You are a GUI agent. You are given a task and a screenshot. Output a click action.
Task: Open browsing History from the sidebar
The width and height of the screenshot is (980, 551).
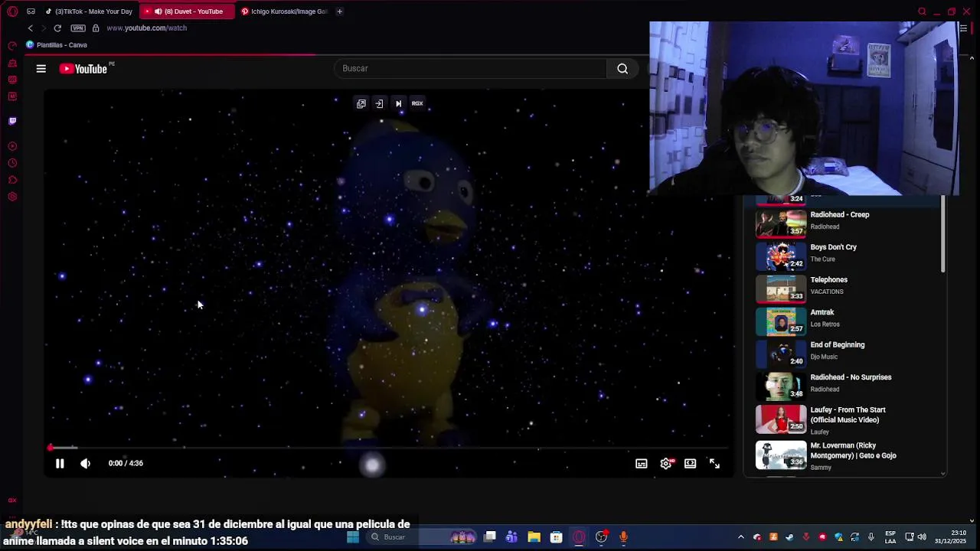click(12, 163)
